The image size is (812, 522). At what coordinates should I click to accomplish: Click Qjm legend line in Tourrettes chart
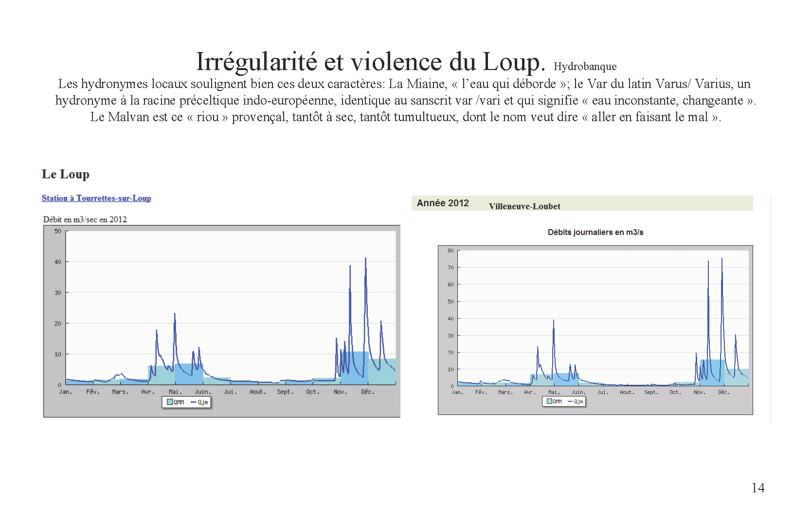tap(193, 402)
